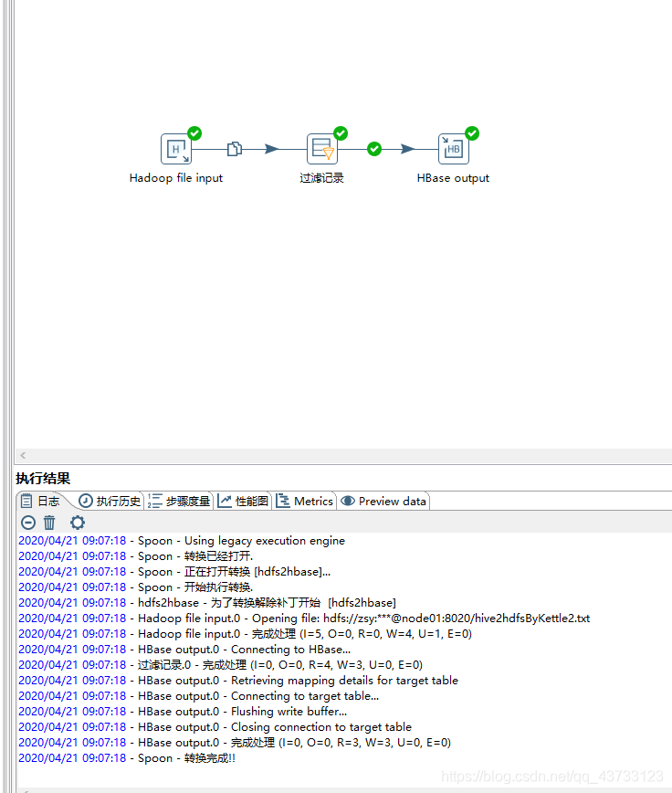Image resolution: width=672 pixels, height=793 pixels.
Task: Click the canvas horizontal scrollbar left arrow
Action: 23,455
